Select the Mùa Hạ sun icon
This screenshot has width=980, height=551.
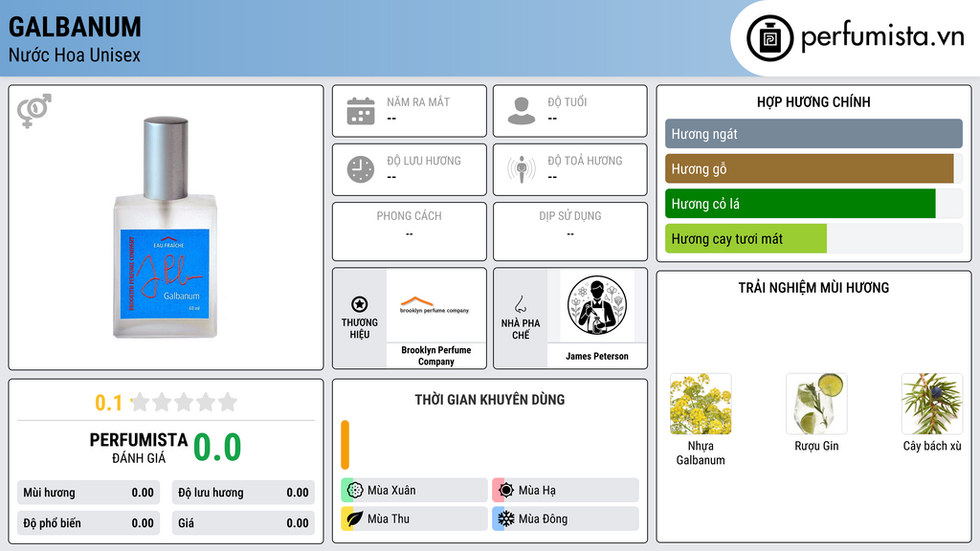(506, 491)
